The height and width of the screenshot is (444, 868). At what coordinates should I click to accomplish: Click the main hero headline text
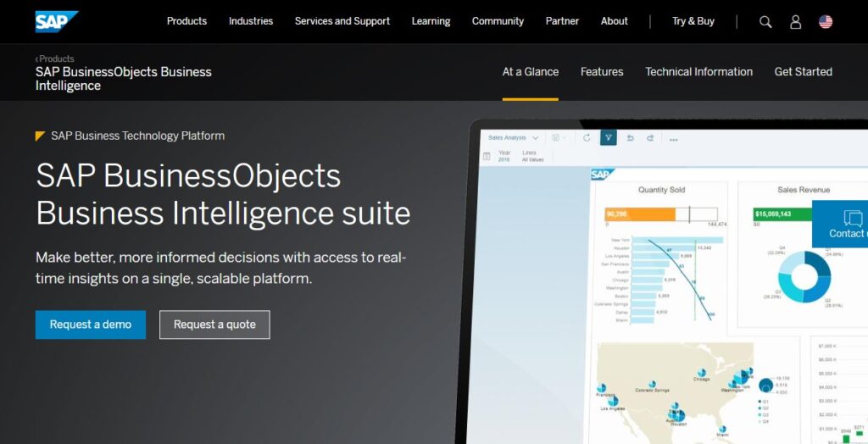(223, 194)
